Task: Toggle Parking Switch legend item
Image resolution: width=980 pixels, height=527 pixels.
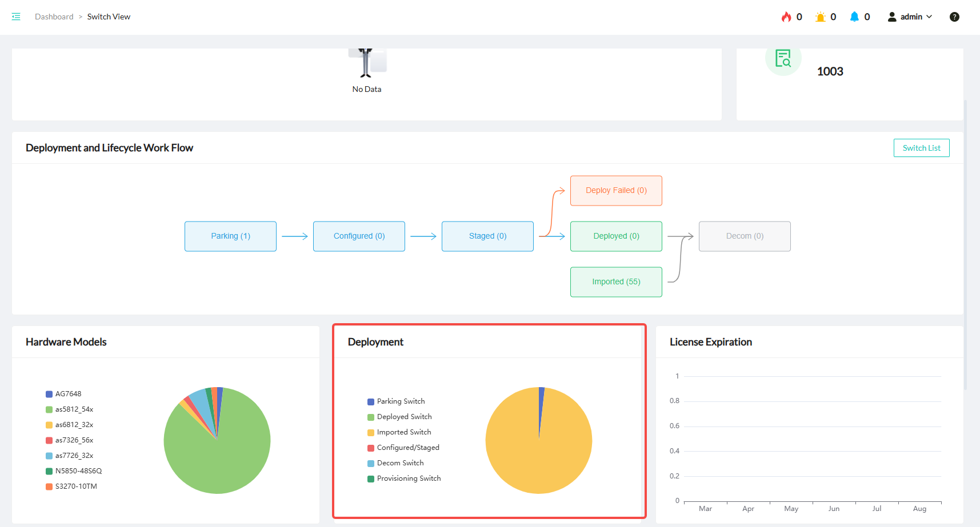Action: (x=401, y=401)
